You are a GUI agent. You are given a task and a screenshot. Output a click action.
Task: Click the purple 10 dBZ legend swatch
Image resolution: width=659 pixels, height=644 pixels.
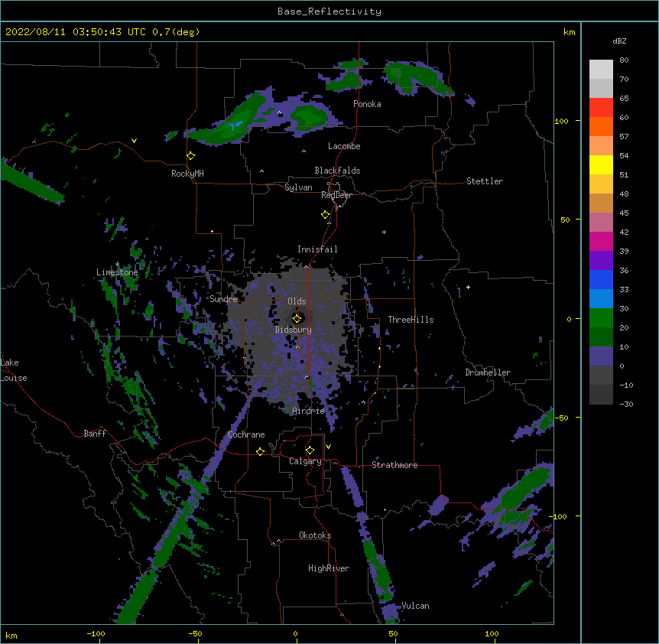pyautogui.click(x=601, y=356)
